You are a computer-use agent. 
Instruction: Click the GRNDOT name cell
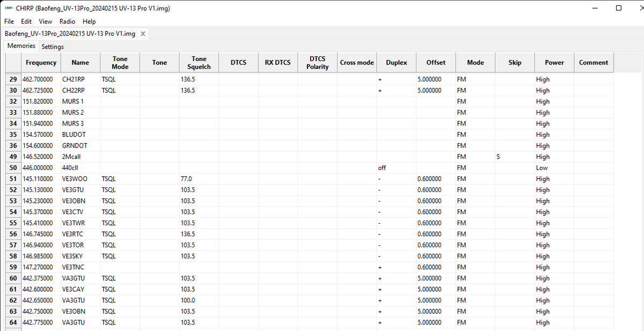click(x=80, y=146)
